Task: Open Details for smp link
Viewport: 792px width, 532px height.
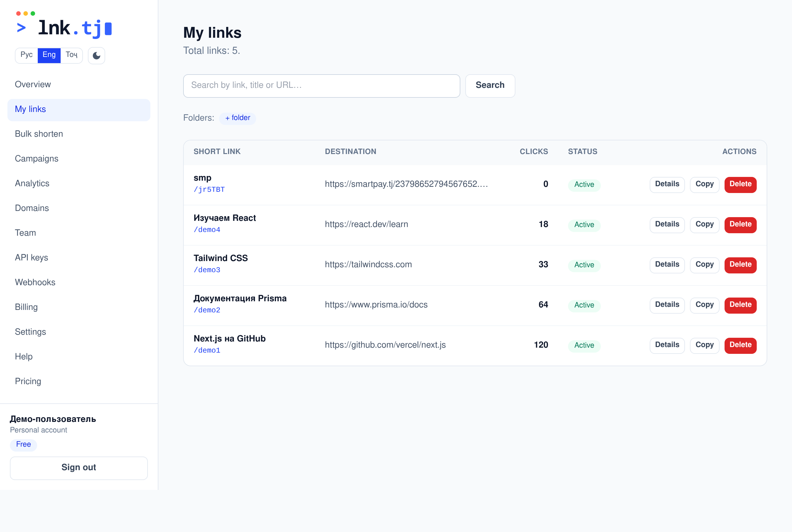Action: pos(667,184)
